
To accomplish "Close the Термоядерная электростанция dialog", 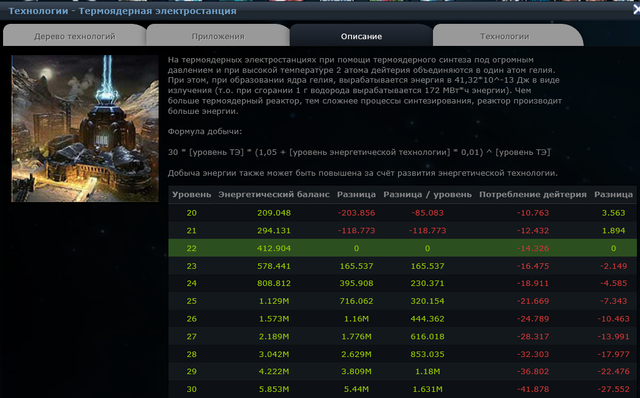I will [x=636, y=10].
